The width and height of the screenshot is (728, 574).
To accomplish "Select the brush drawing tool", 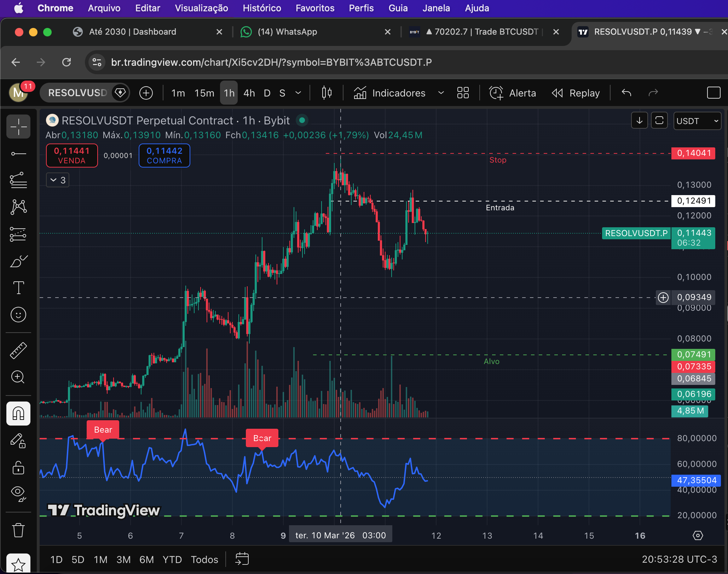I will (x=18, y=262).
